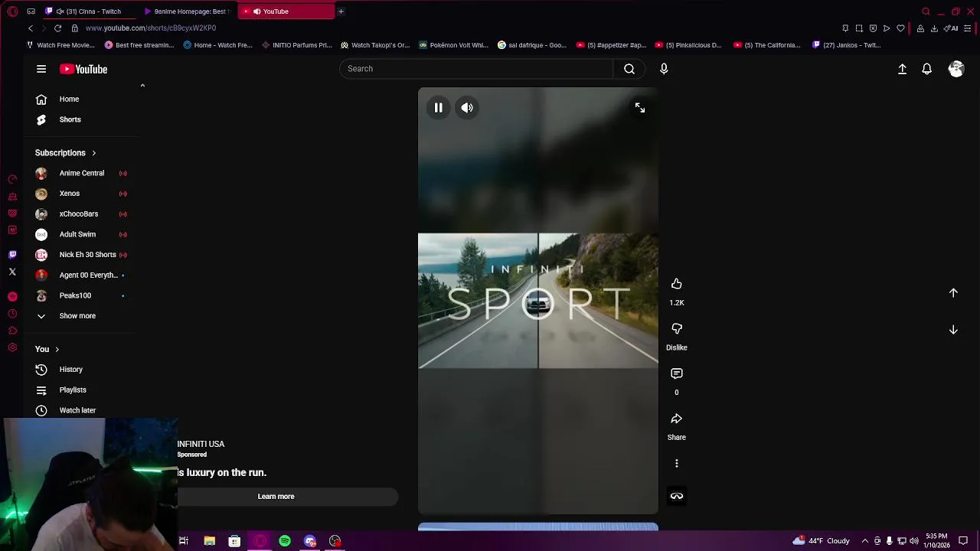Open Twitch in Opera sidebar
980x551 pixels.
(x=12, y=255)
